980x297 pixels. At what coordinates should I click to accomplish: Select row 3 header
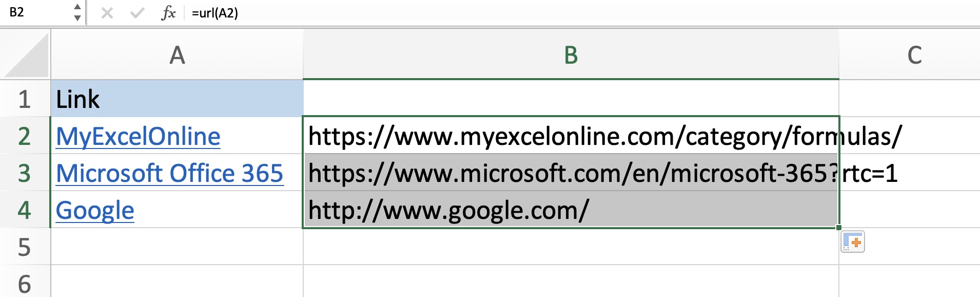coord(25,173)
